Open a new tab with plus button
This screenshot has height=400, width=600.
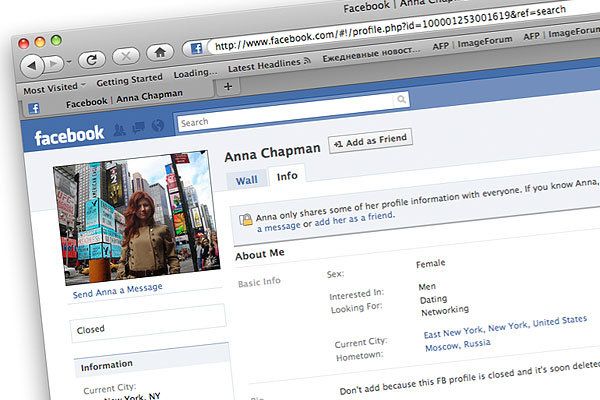coord(228,87)
